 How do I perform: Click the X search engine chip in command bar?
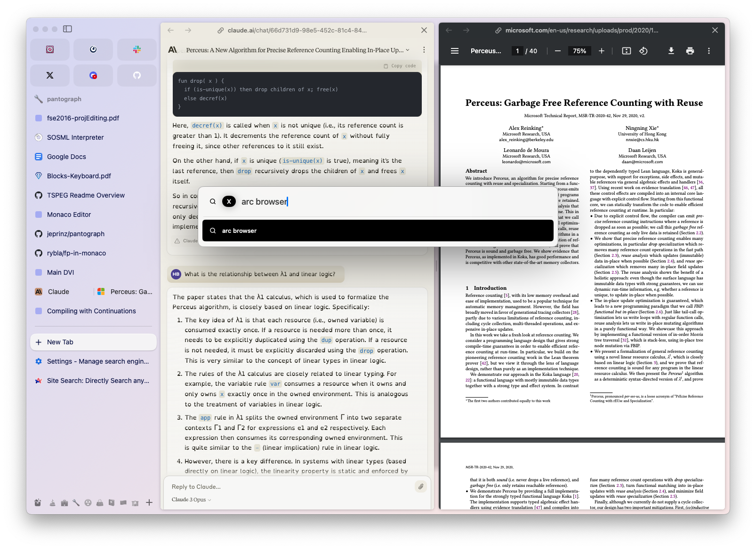[x=229, y=201]
